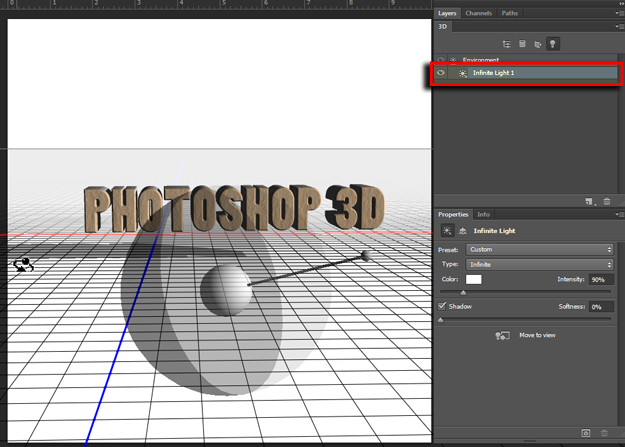Click the new light icon in 3D panel
Image resolution: width=625 pixels, height=447 pixels.
[591, 202]
